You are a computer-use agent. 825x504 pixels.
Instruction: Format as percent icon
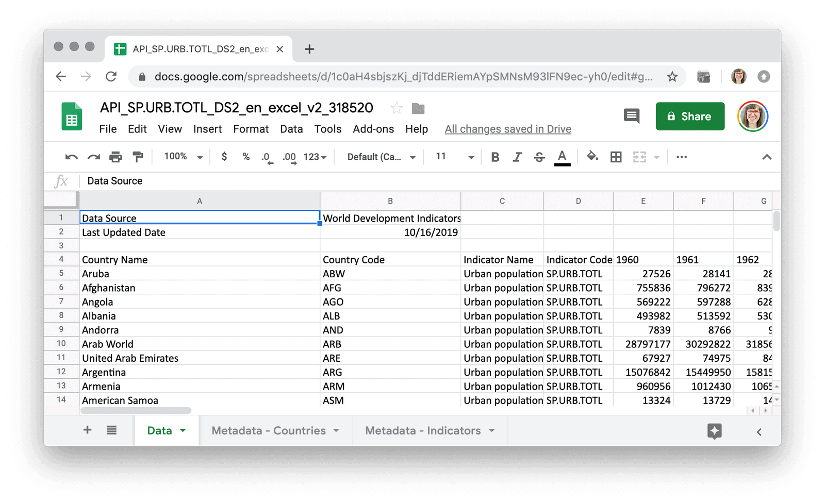coord(246,157)
